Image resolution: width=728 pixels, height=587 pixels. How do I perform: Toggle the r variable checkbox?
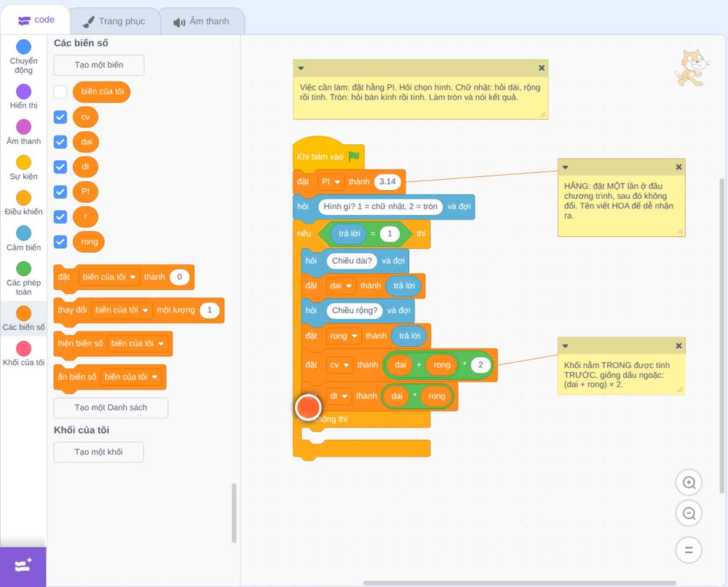tap(60, 216)
